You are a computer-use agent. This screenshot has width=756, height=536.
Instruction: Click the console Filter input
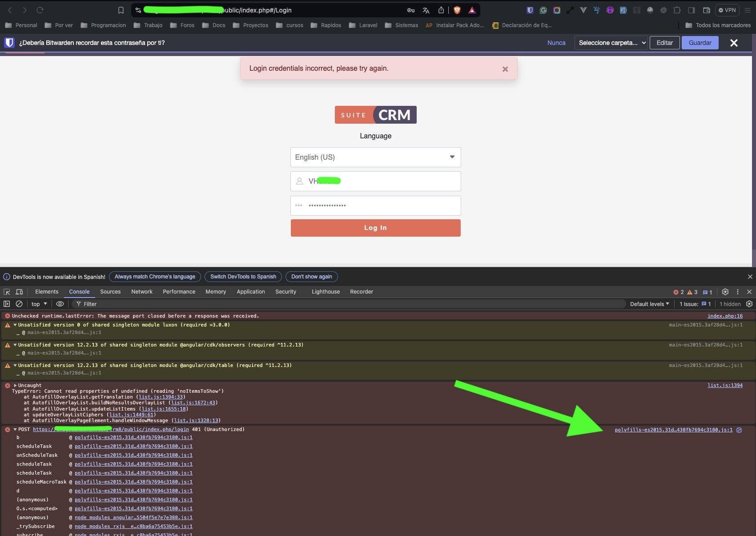pyautogui.click(x=349, y=304)
